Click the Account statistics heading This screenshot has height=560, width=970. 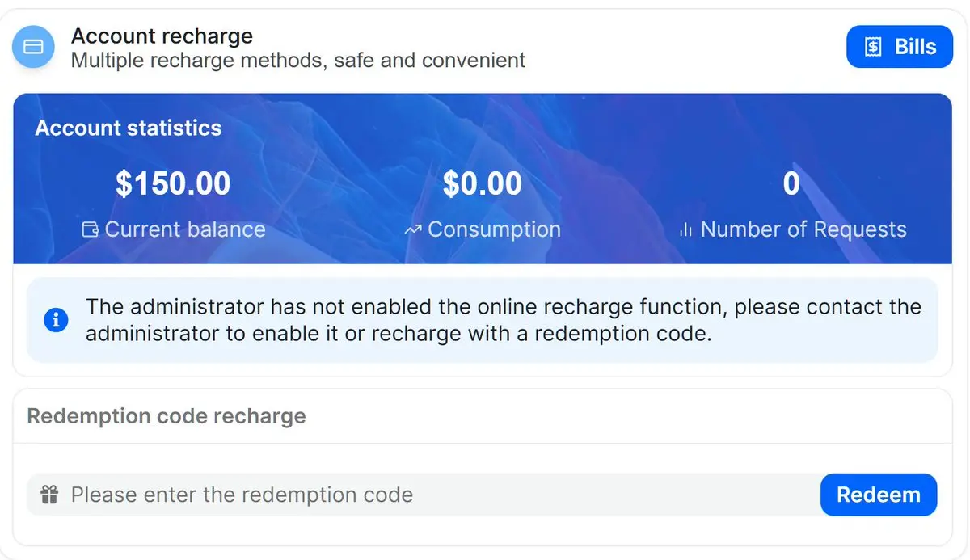point(128,128)
